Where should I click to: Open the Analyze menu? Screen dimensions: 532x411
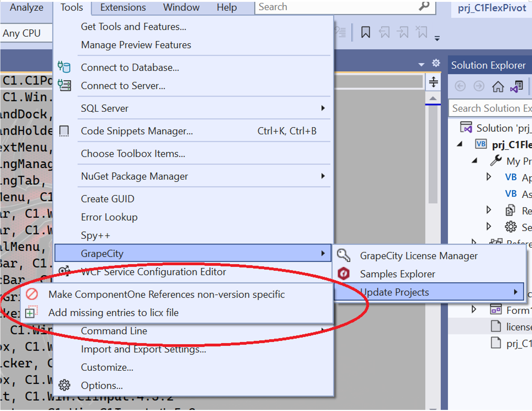click(x=26, y=7)
